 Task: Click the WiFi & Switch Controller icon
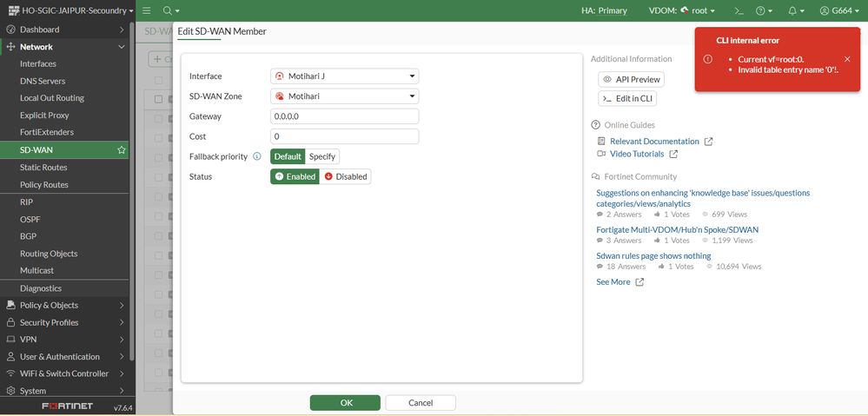[10, 374]
